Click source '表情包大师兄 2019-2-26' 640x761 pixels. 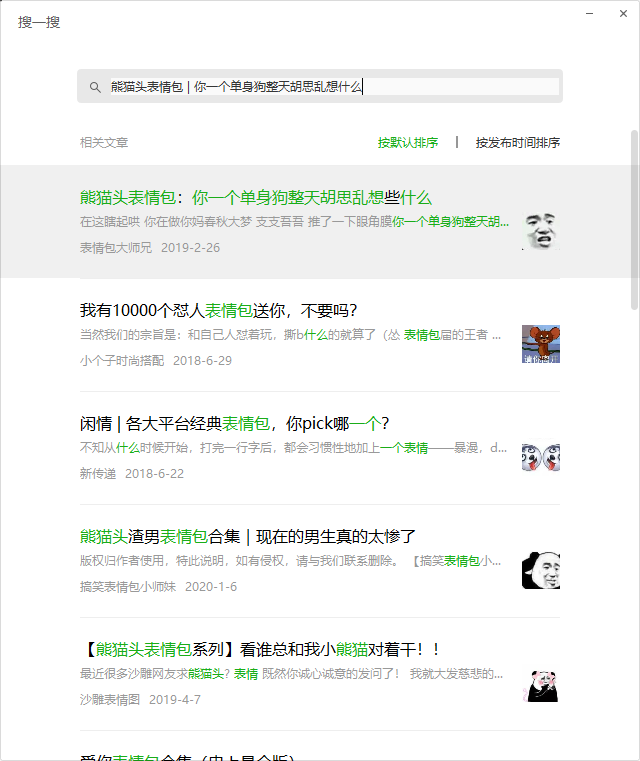click(x=150, y=248)
